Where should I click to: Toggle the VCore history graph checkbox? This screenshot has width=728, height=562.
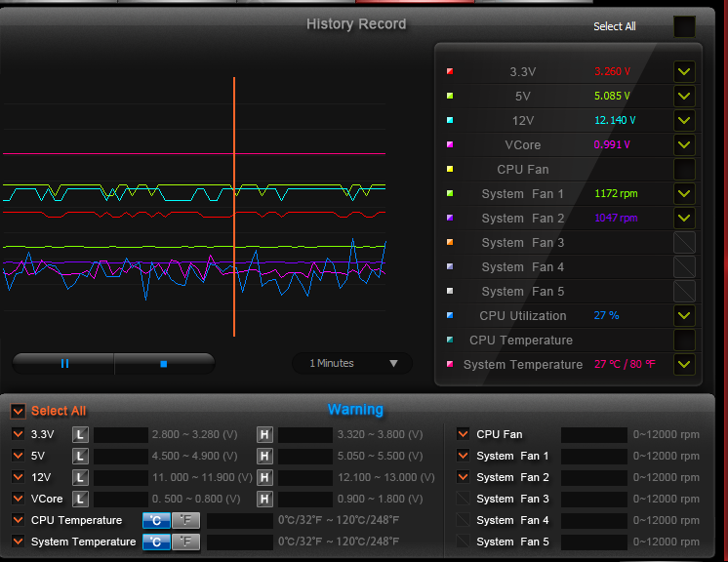684,144
